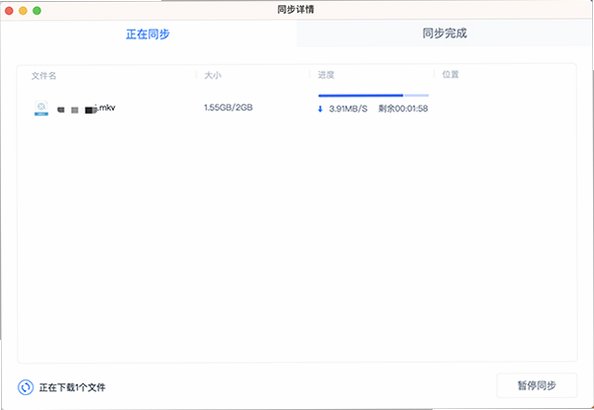Maximize the window using green button
Viewport: 594px width, 410px height.
pyautogui.click(x=37, y=11)
